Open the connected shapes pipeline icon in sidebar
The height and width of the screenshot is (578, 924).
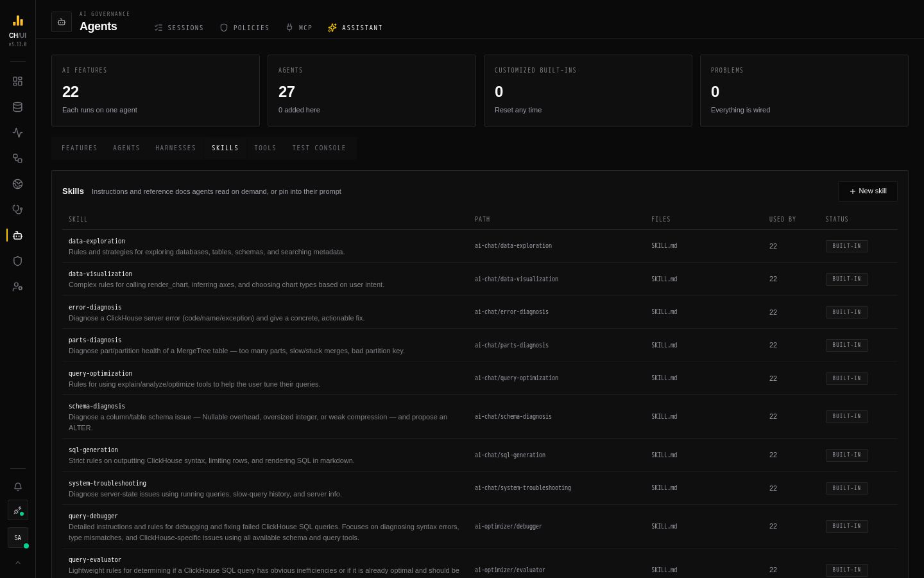click(x=17, y=159)
